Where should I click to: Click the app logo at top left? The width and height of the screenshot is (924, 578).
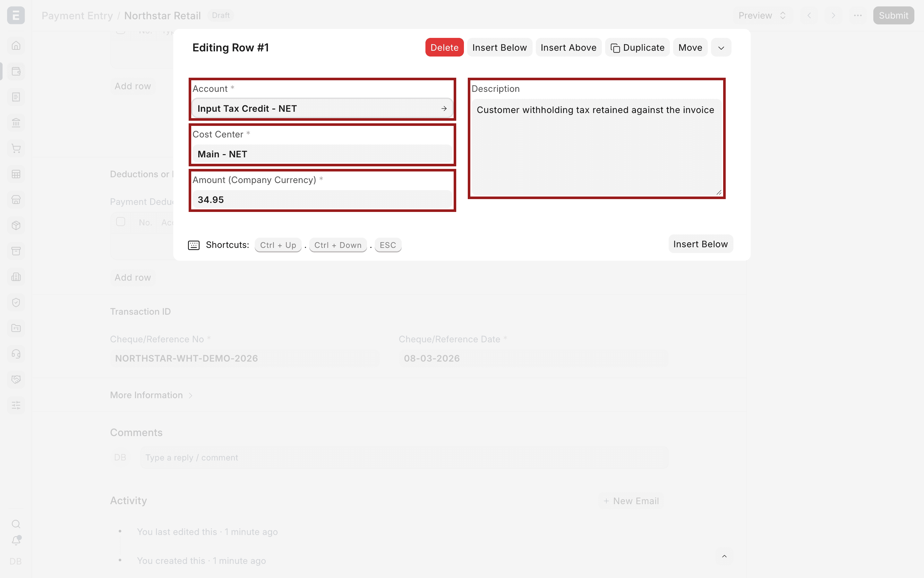point(16,15)
